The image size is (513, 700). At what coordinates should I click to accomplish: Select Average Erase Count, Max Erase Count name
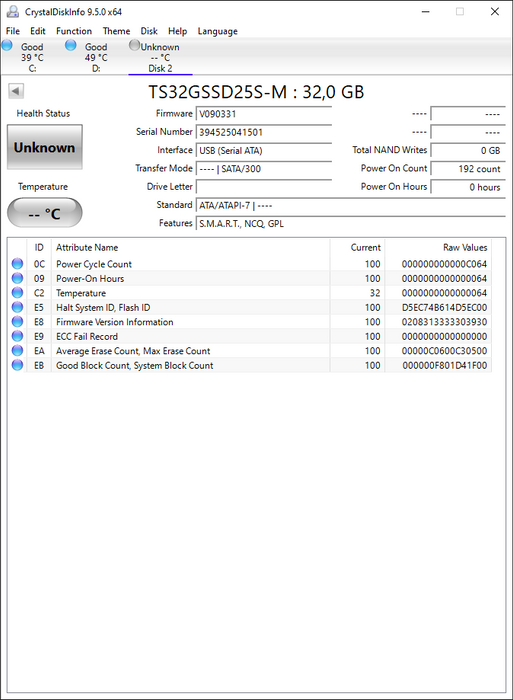[x=133, y=351]
